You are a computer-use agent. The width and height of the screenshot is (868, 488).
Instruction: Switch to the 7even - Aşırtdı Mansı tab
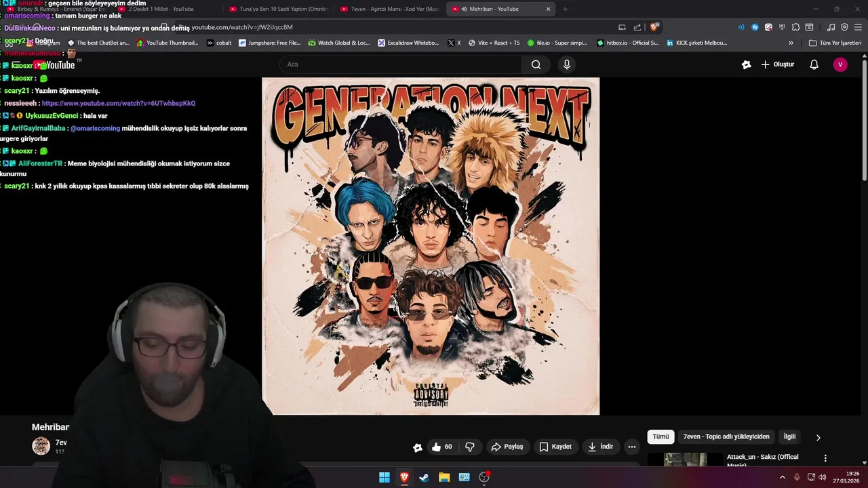click(x=389, y=9)
